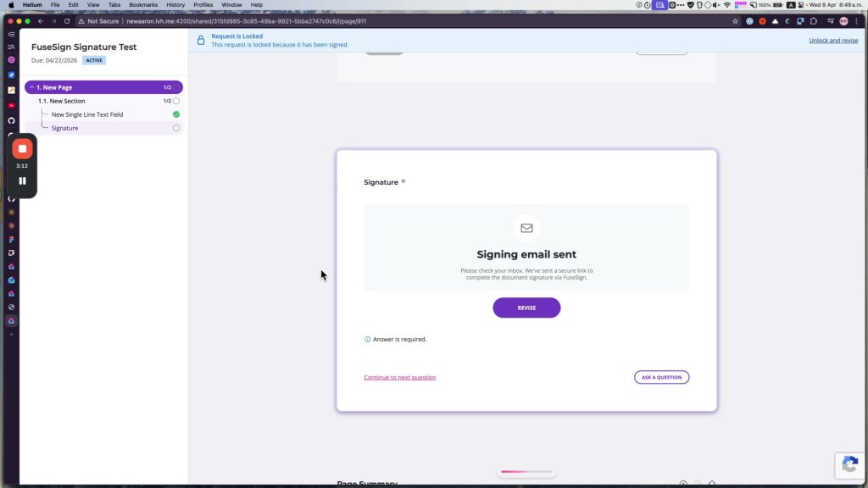Bookmark the page with the star icon

point(735,21)
